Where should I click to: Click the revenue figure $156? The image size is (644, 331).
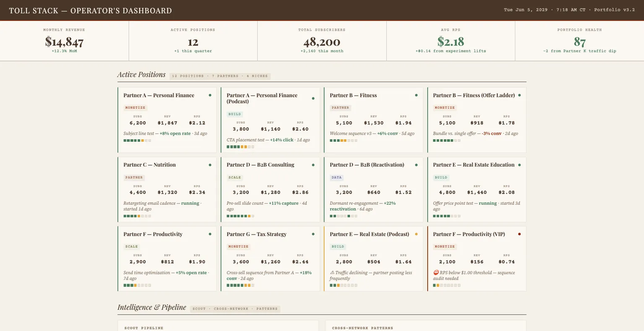click(x=477, y=262)
